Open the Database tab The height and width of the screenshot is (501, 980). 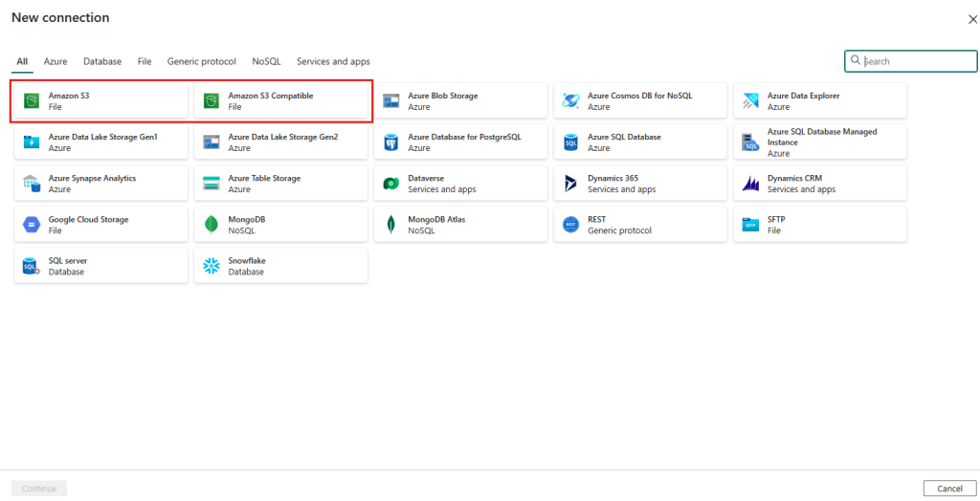coord(102,61)
